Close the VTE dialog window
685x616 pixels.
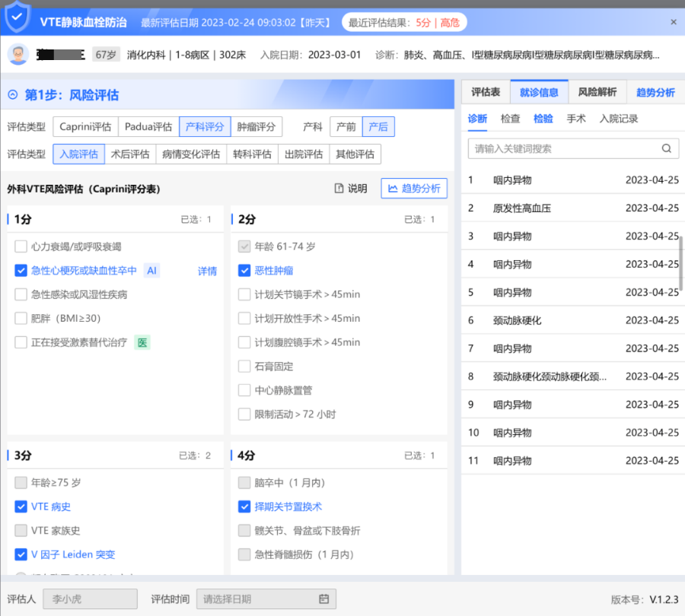click(x=673, y=22)
